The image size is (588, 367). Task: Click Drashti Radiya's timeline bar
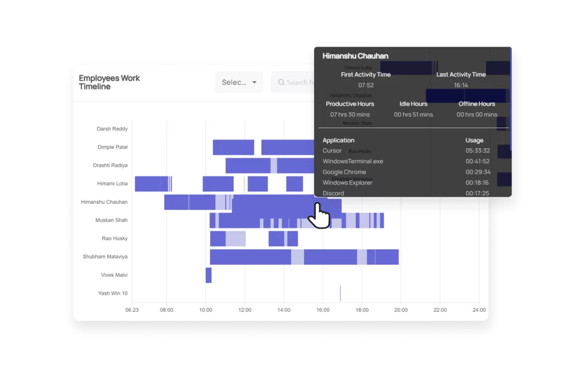pyautogui.click(x=247, y=165)
